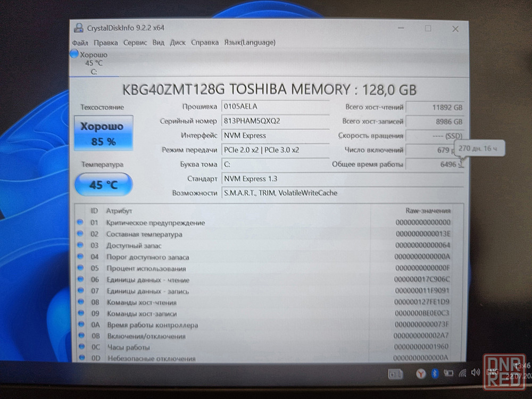
Task: Open Bluetooth from the system tray
Action: (x=435, y=373)
